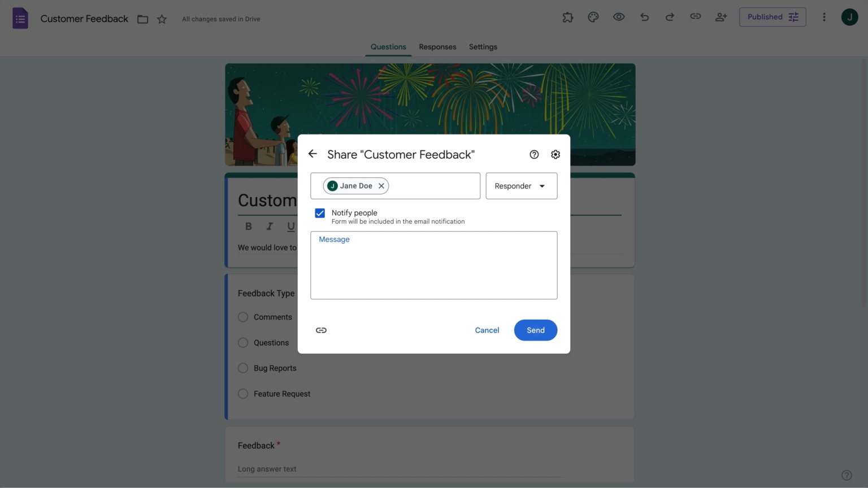Open publish settings next to Published
This screenshot has height=488, width=868.
point(793,17)
